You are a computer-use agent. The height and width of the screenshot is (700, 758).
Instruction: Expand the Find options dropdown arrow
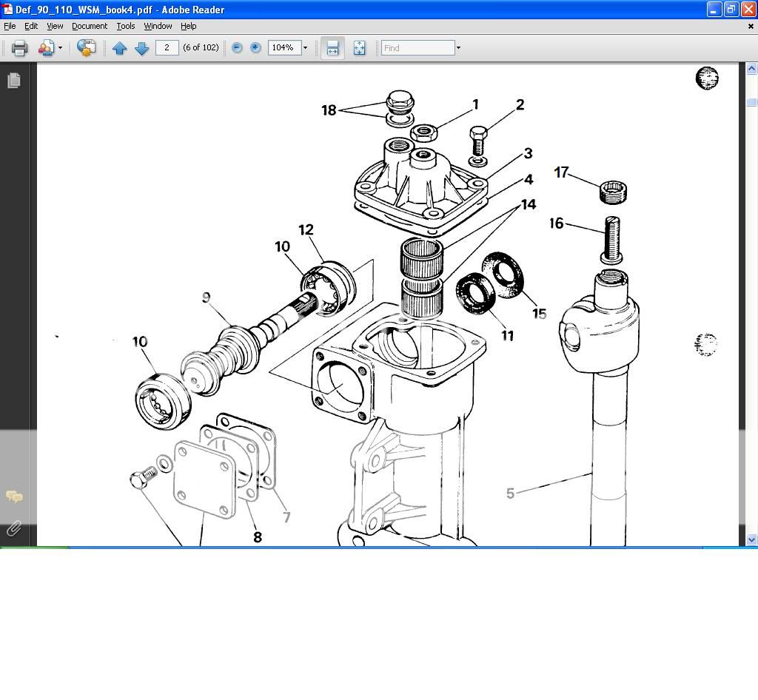point(459,48)
